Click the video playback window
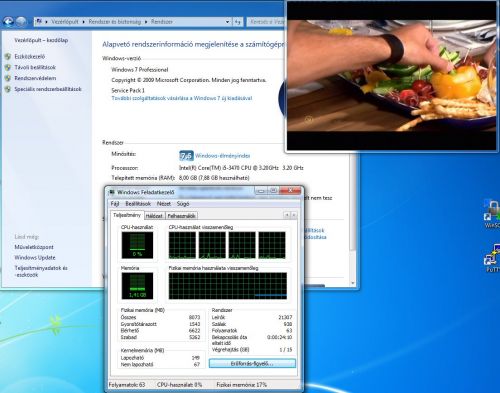 pyautogui.click(x=392, y=75)
